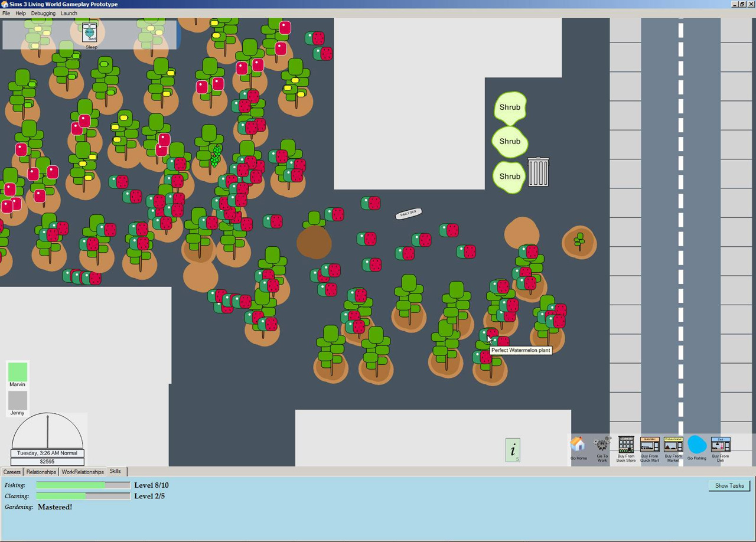Image resolution: width=756 pixels, height=542 pixels.
Task: Click the semicircle clock dial
Action: 48,430
